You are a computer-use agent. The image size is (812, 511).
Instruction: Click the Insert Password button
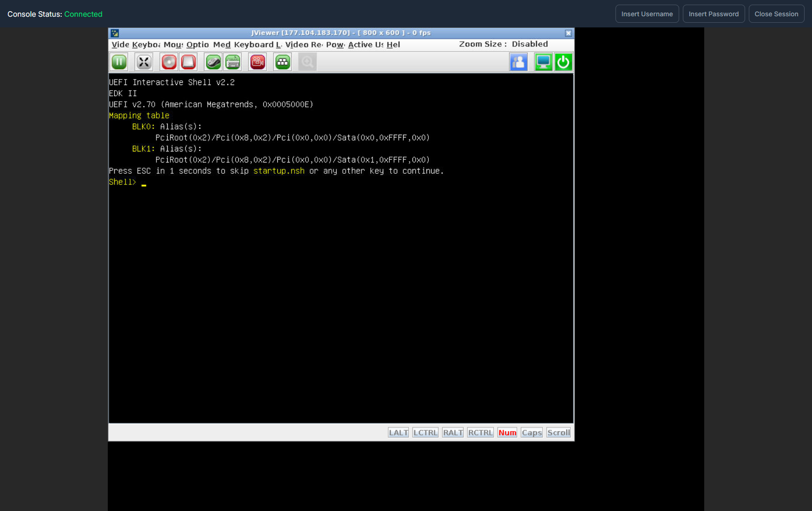coord(714,14)
